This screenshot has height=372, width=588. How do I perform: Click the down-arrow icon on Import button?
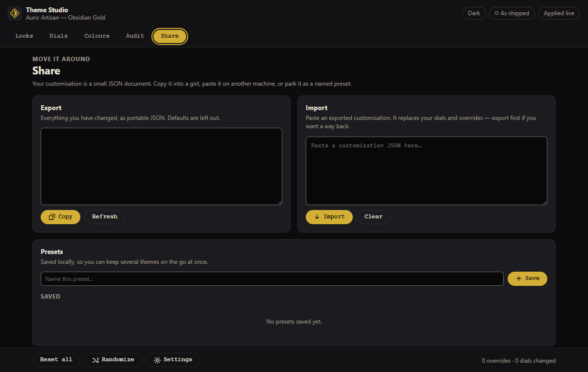[317, 217]
